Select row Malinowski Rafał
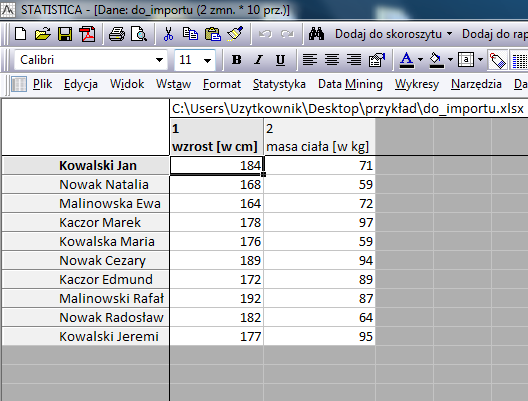This screenshot has width=528, height=401. point(86,298)
